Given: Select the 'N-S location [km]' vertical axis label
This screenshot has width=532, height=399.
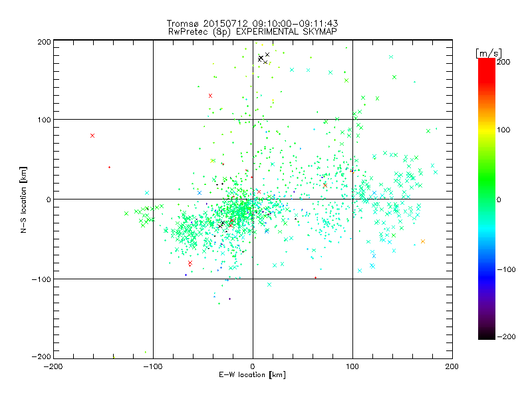Looking at the screenshot, I should (x=23, y=199).
